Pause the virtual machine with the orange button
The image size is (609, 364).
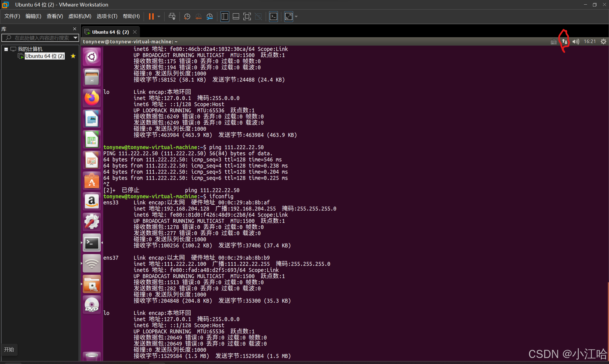click(151, 17)
